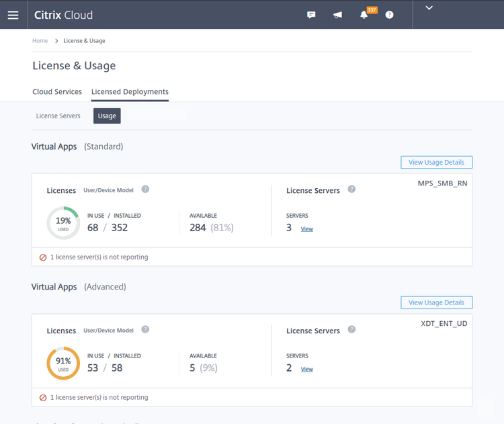Image resolution: width=504 pixels, height=424 pixels.
Task: Click warning icon in Advanced card footer
Action: [x=43, y=398]
